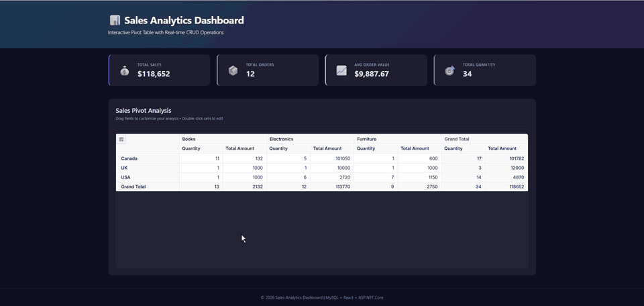Viewport: 644px width, 306px height.
Task: Click Grand Total row Books quantity 13
Action: coord(201,187)
